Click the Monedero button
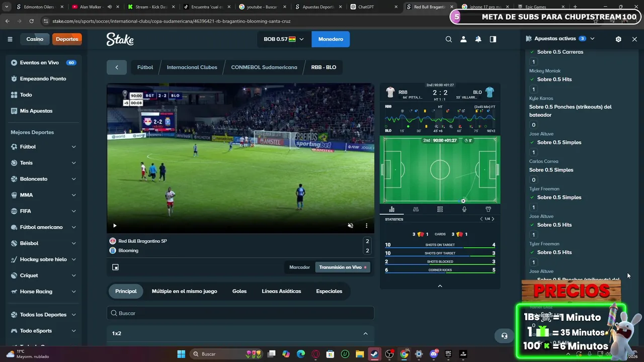Image resolution: width=644 pixels, height=362 pixels. click(x=331, y=39)
